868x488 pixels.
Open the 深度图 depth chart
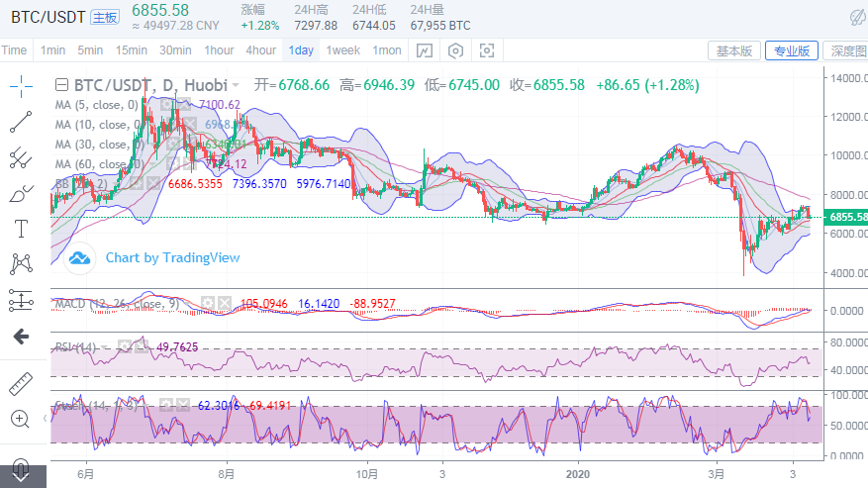(x=846, y=50)
